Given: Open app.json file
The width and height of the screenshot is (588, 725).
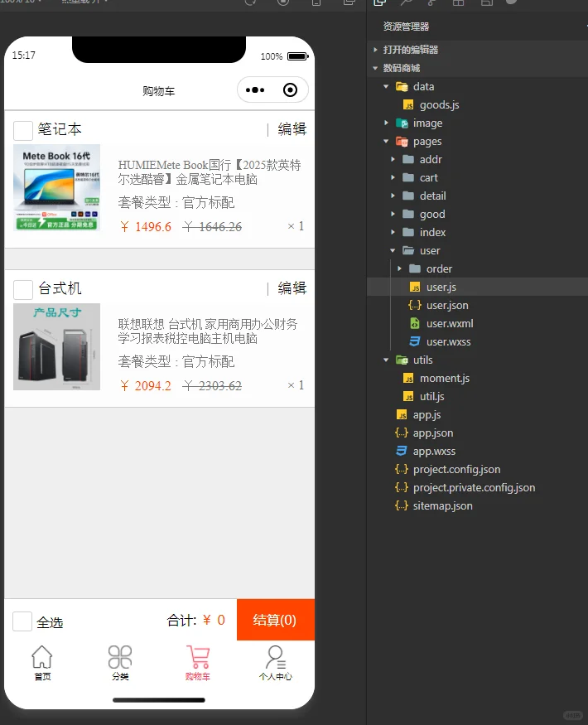Looking at the screenshot, I should click(432, 433).
